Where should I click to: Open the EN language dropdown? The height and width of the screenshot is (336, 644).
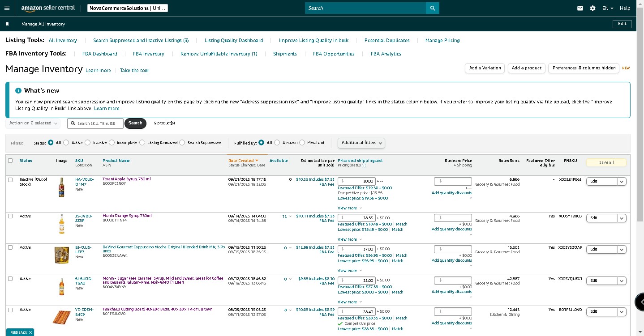click(x=608, y=8)
